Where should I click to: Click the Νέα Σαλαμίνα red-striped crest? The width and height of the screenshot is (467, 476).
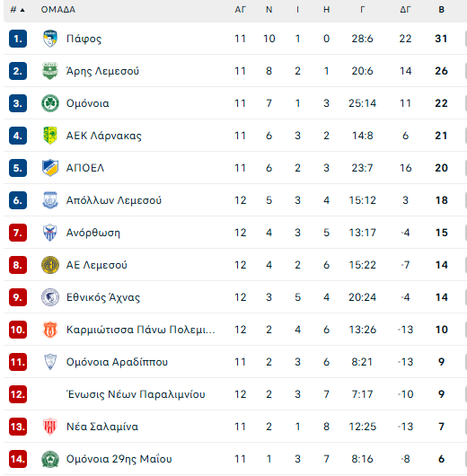pos(50,427)
